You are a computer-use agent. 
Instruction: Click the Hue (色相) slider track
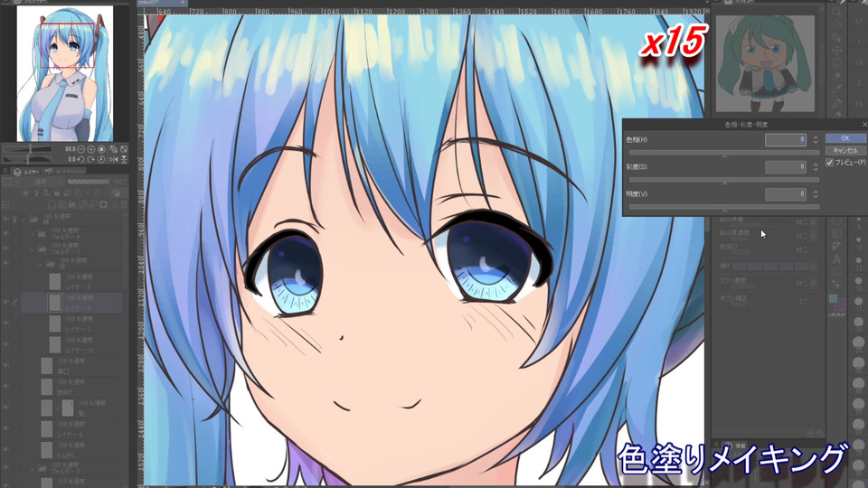tap(724, 152)
